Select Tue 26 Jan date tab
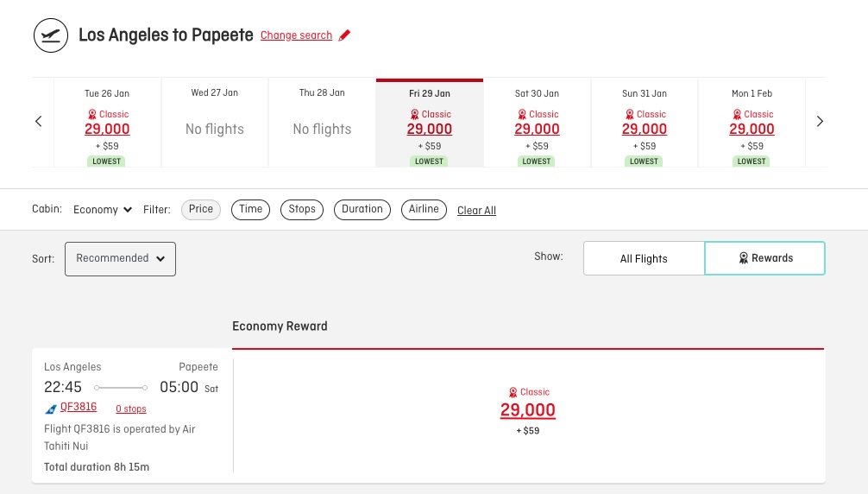Image resolution: width=868 pixels, height=494 pixels. coord(107,123)
